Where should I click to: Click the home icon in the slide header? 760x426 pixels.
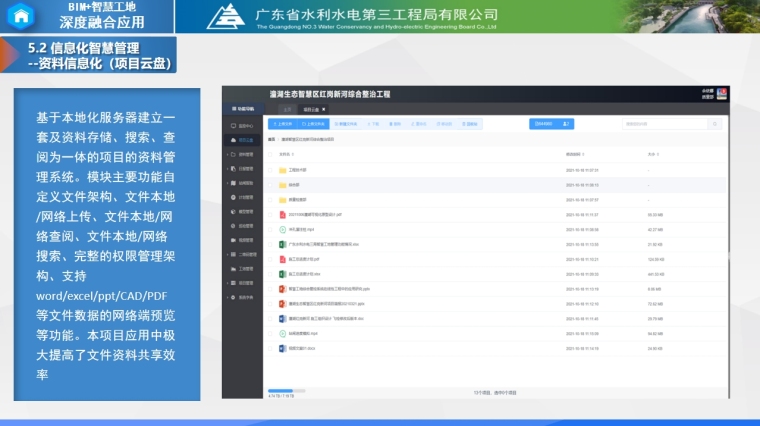pyautogui.click(x=22, y=16)
